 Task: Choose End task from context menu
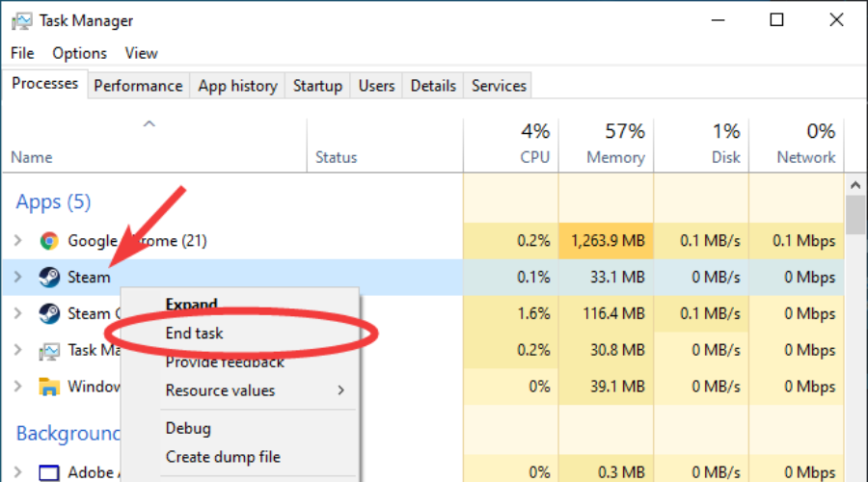194,334
